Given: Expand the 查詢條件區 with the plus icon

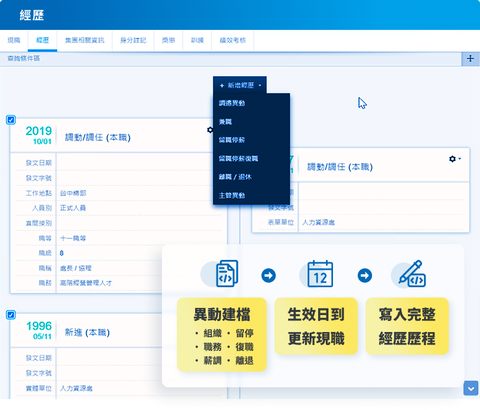Looking at the screenshot, I should click(x=470, y=59).
